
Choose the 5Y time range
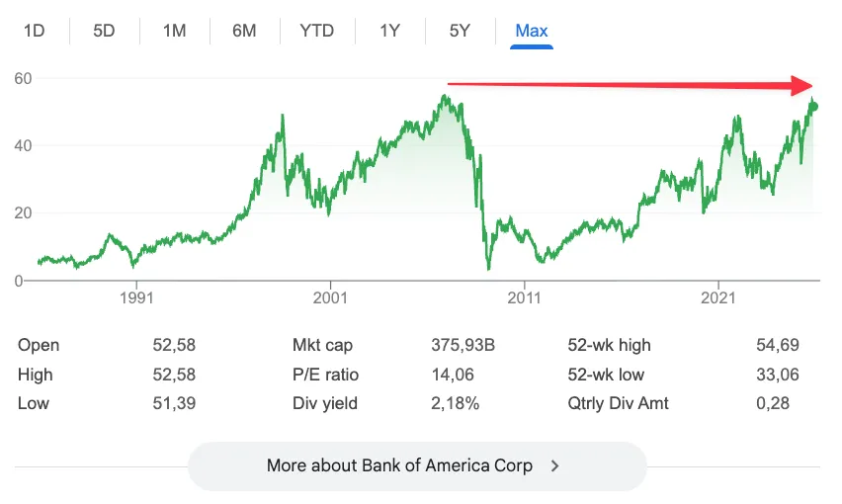(460, 31)
